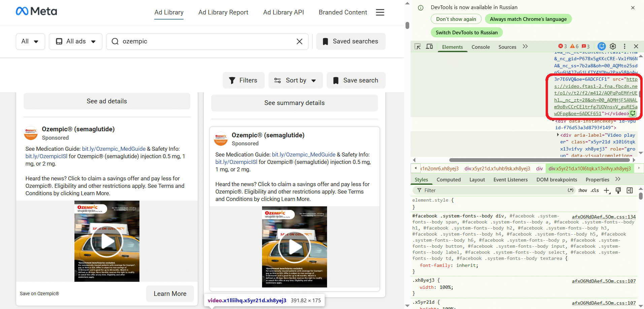The height and width of the screenshot is (309, 644).
Task: Open the AI assistance icon in DevTools
Action: (602, 46)
